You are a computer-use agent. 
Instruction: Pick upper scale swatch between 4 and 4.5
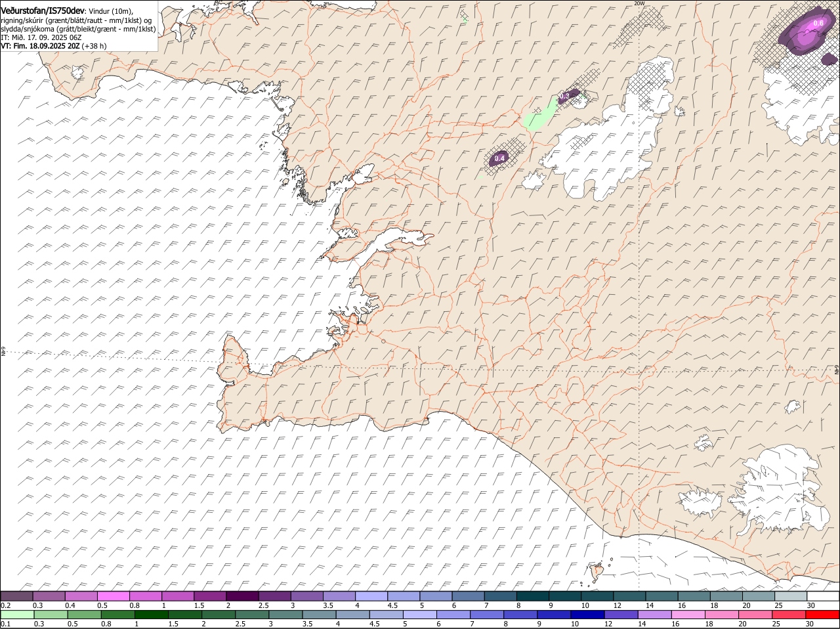(x=371, y=596)
